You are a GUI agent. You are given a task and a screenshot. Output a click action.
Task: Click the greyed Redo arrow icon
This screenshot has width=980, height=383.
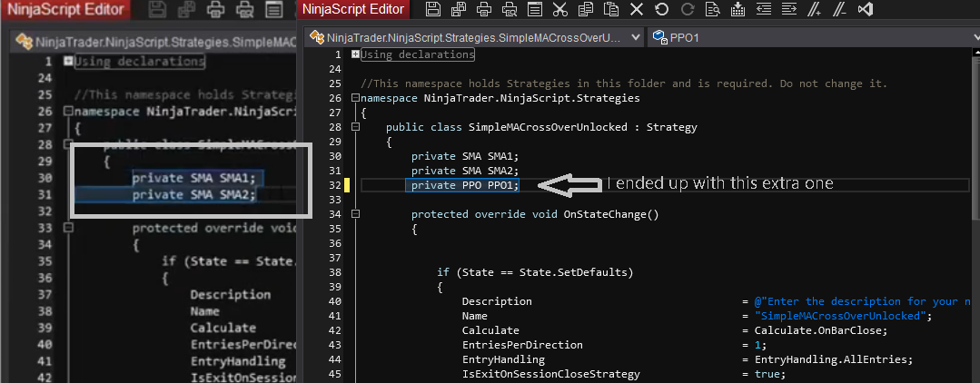688,9
